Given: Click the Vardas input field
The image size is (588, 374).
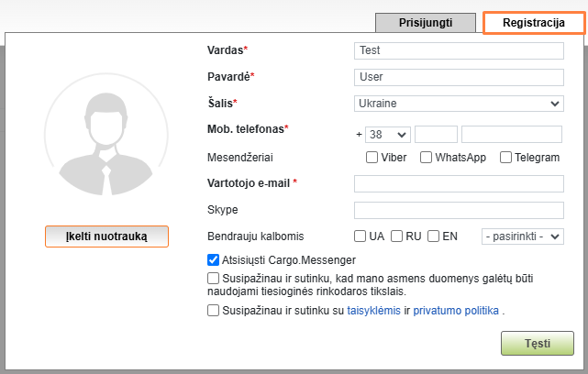Looking at the screenshot, I should pos(458,52).
